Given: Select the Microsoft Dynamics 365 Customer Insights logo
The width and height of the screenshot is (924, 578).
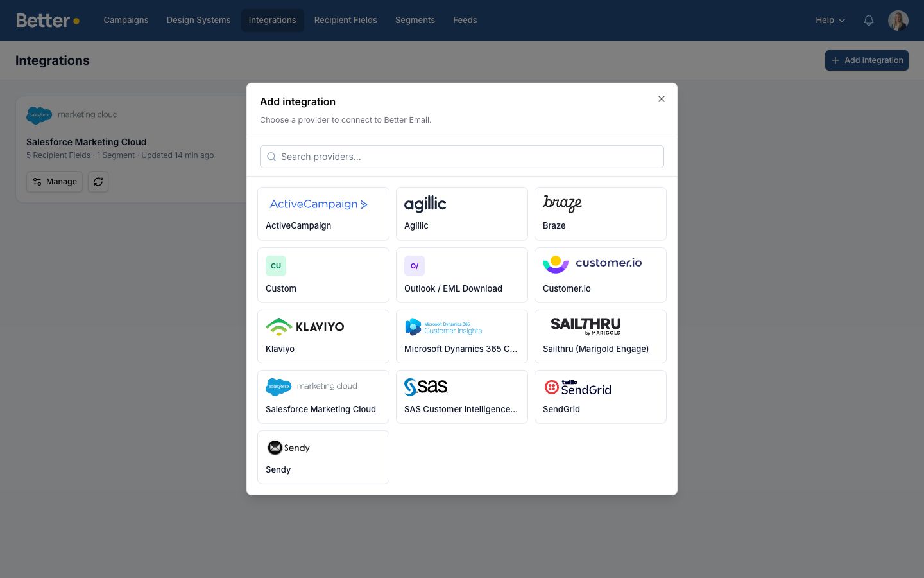Looking at the screenshot, I should pos(443,327).
